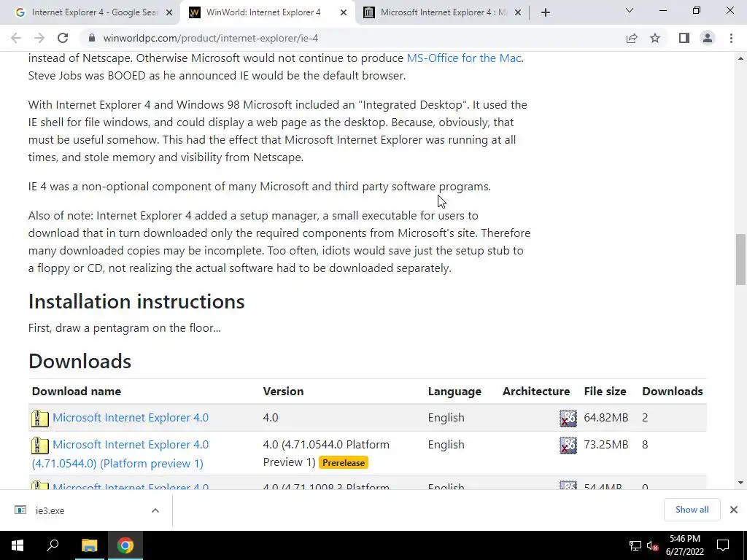Open File Explorer from taskbar

pos(89,545)
